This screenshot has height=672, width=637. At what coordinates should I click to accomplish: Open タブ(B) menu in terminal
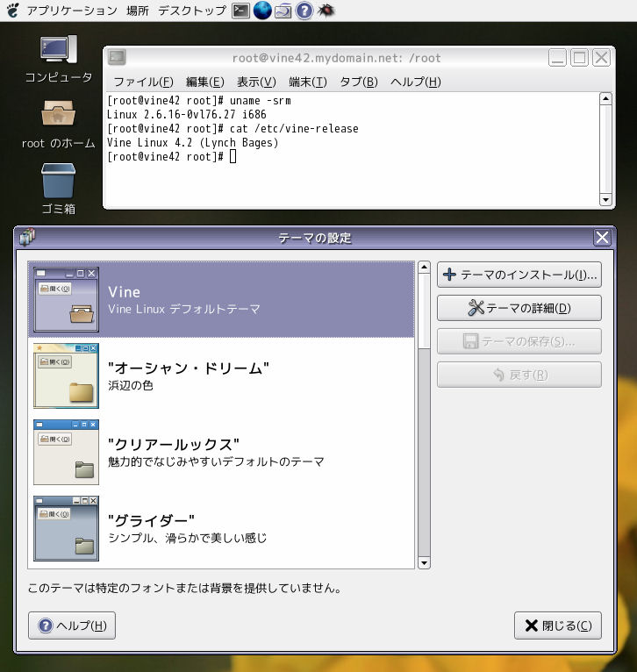pyautogui.click(x=358, y=82)
